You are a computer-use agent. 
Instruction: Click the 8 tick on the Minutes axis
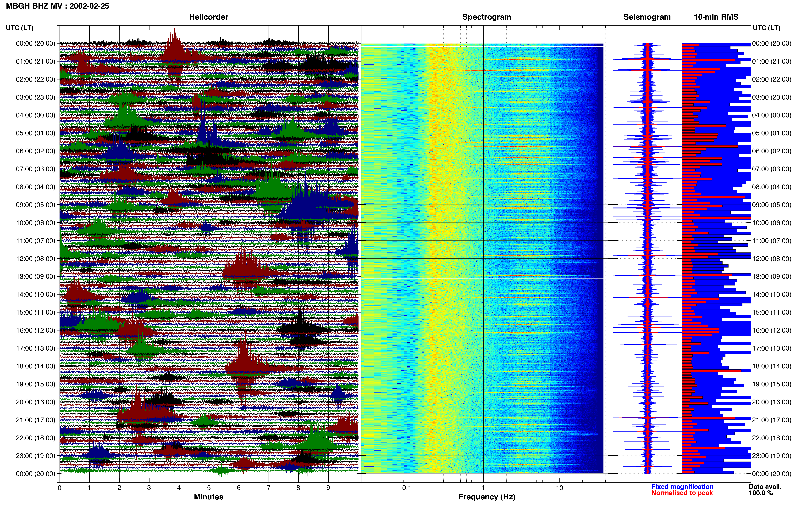(298, 488)
